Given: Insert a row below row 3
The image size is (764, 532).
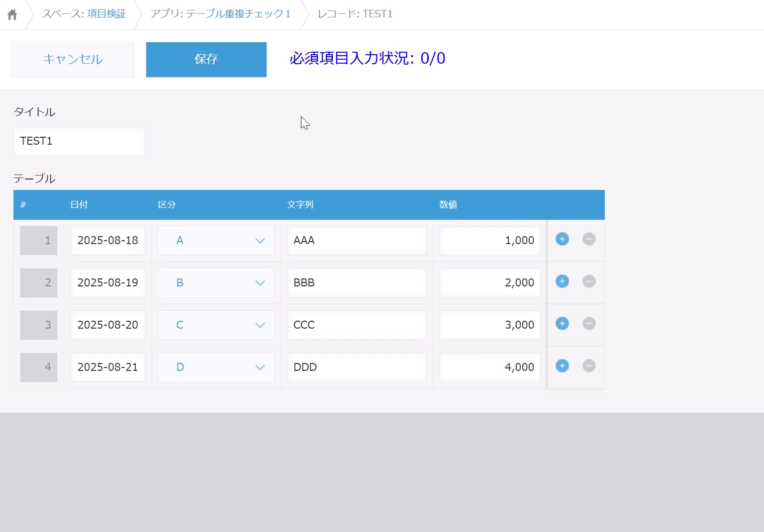Looking at the screenshot, I should pyautogui.click(x=562, y=324).
